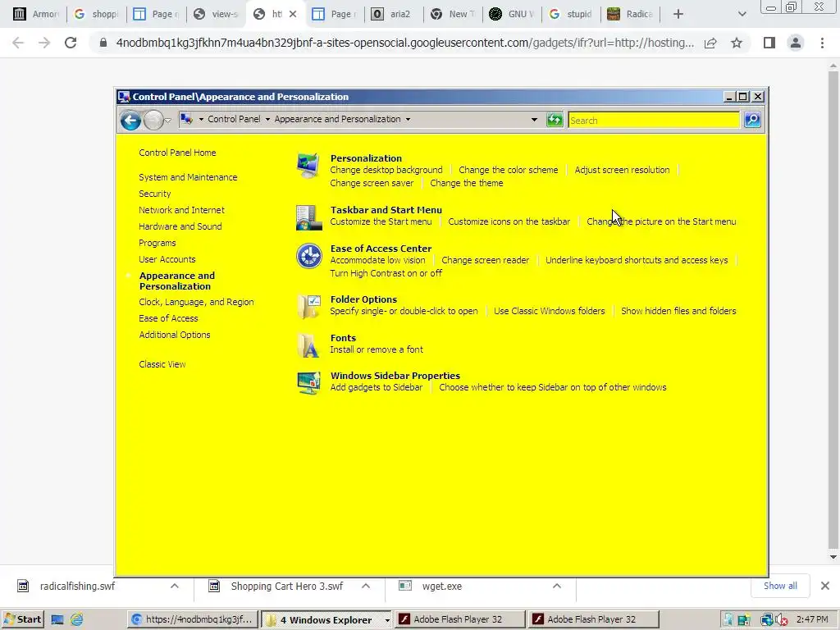Open Clock, Language, and Region
The image size is (840, 630).
pos(196,302)
